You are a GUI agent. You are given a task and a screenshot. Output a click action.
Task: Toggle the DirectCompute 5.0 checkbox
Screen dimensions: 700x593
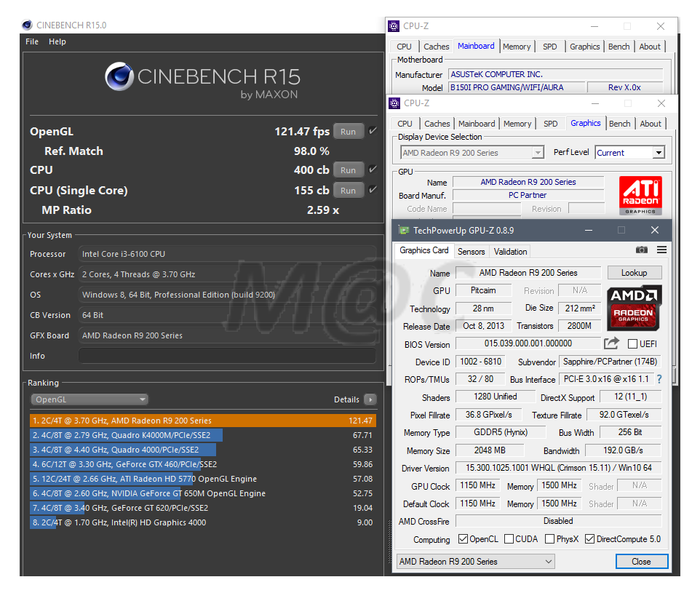pyautogui.click(x=589, y=539)
